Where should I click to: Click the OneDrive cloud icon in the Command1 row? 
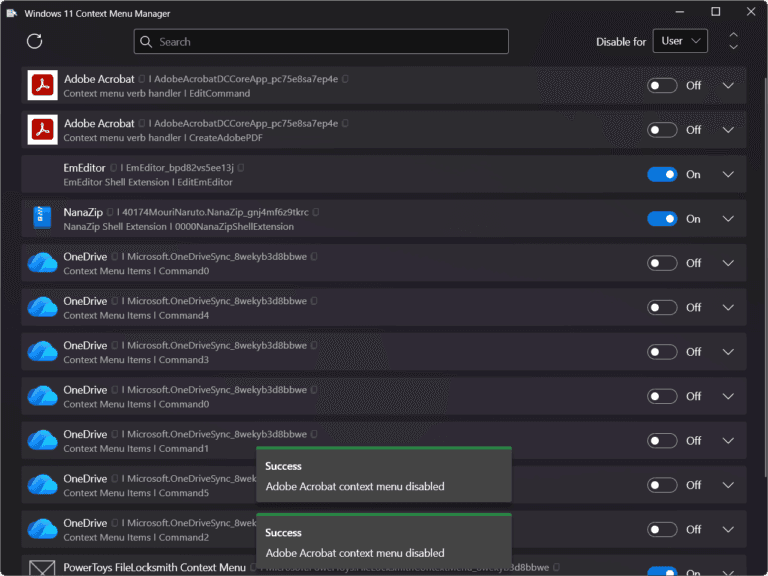pos(42,440)
